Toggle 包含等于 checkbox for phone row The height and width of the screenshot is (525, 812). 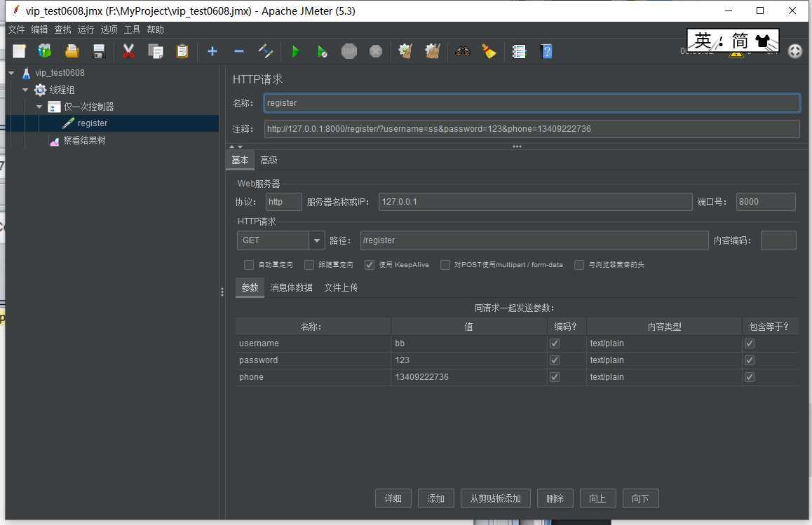pyautogui.click(x=750, y=377)
